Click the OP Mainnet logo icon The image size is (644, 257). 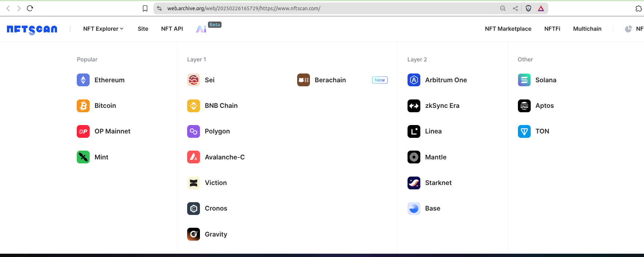[83, 132]
